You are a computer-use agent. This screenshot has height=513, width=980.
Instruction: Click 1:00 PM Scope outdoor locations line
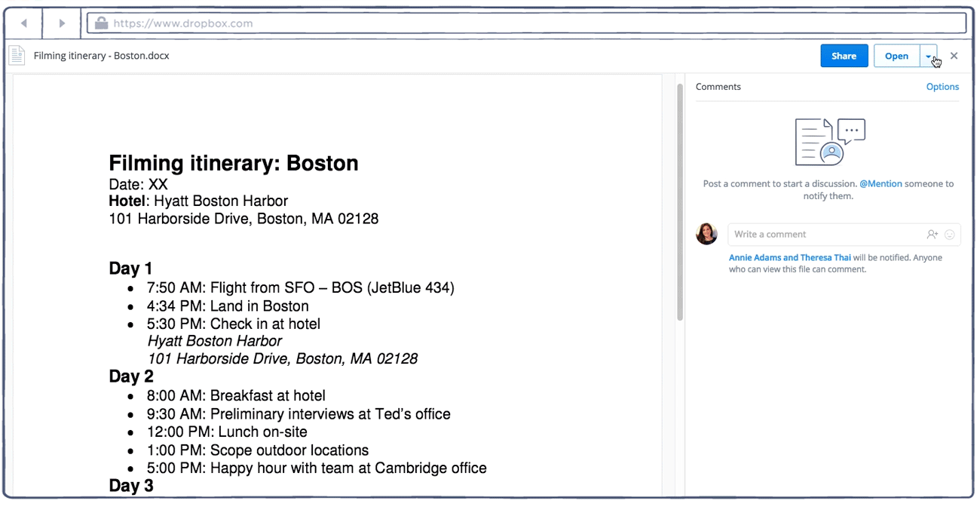pyautogui.click(x=258, y=450)
